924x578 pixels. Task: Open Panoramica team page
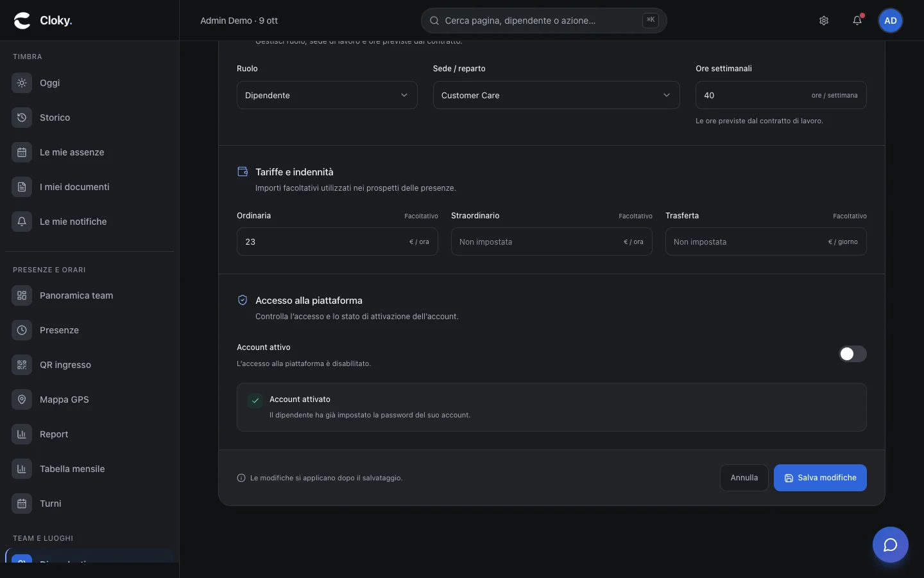(89, 295)
